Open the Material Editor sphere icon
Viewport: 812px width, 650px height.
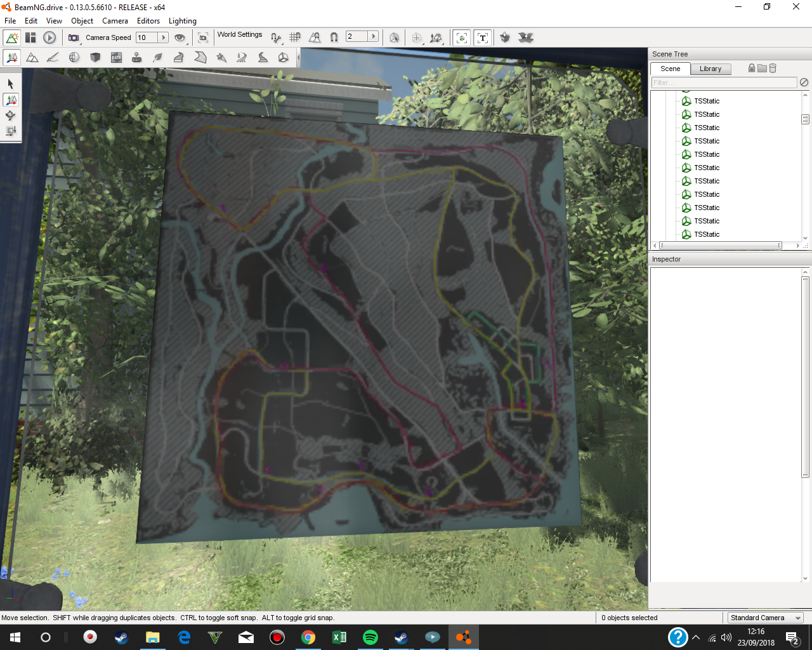[74, 57]
